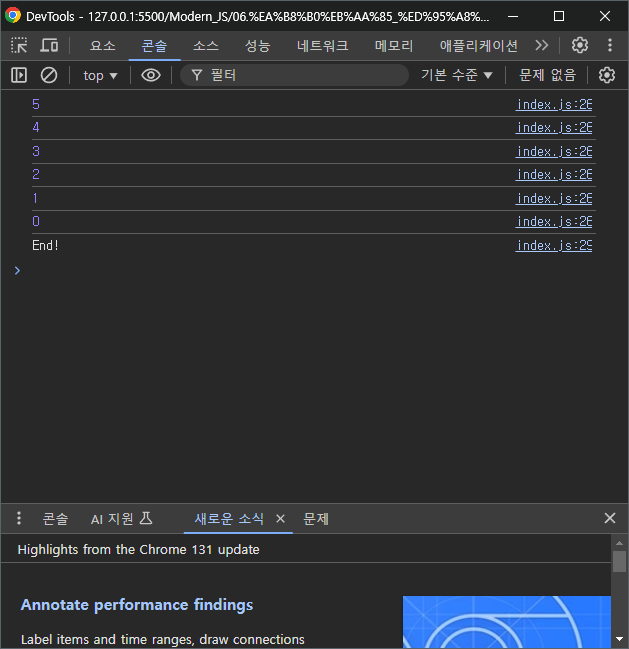Viewport: 629px width, 649px height.
Task: Open the DevTools three-dot customize menu
Action: point(610,45)
